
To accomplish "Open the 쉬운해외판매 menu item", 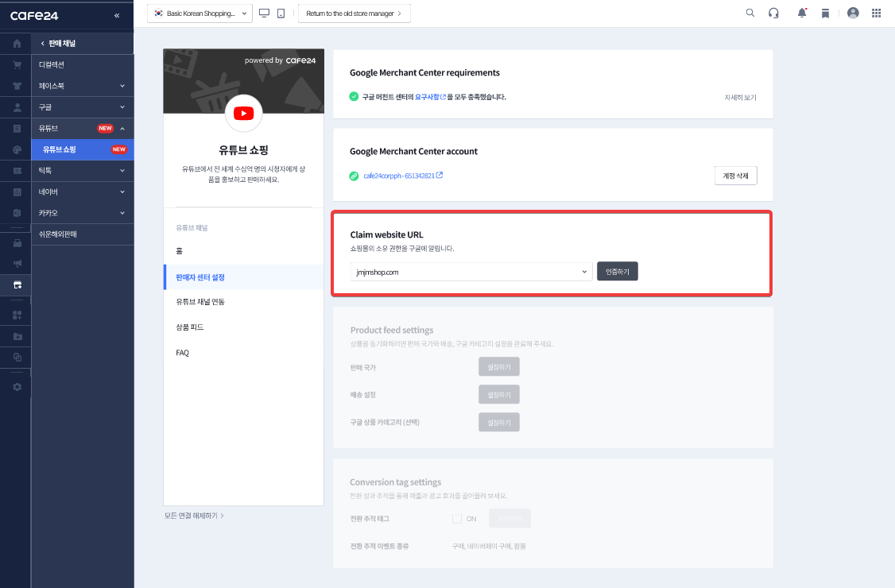I will point(83,234).
